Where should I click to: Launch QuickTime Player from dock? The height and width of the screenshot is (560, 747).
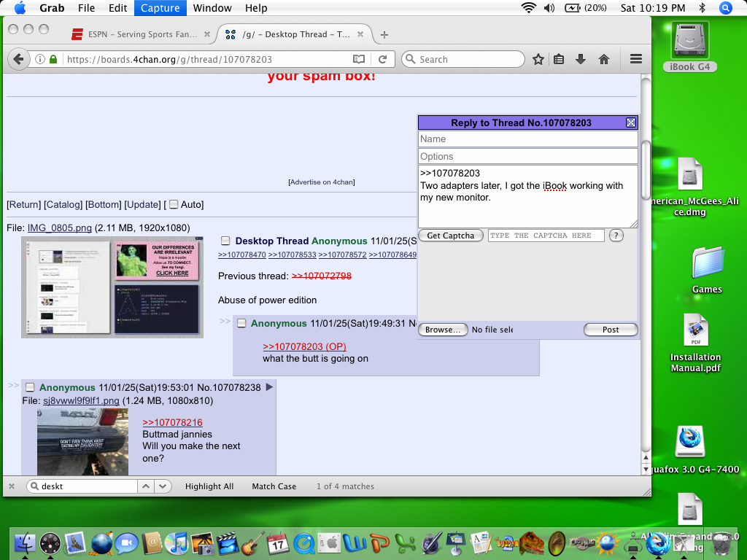(x=303, y=544)
